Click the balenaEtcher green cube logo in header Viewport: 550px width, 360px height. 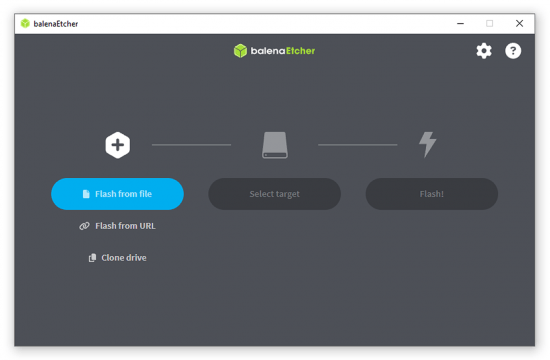click(x=240, y=51)
